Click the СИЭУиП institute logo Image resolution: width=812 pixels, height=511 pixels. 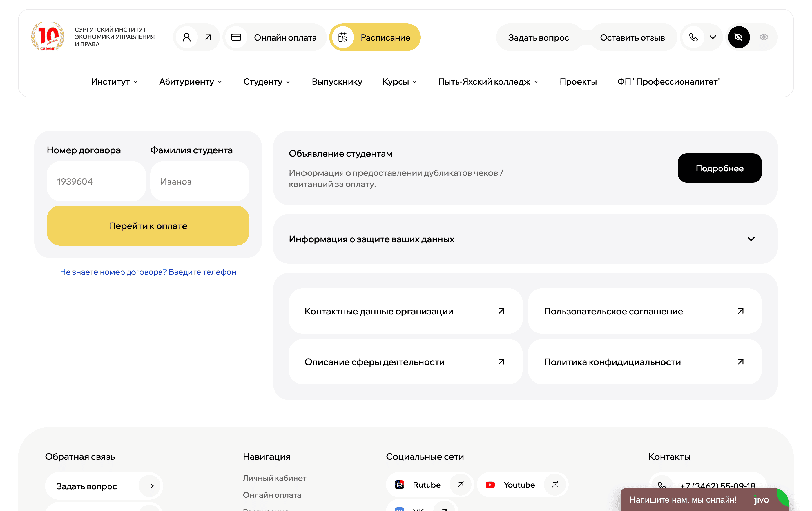click(x=48, y=37)
